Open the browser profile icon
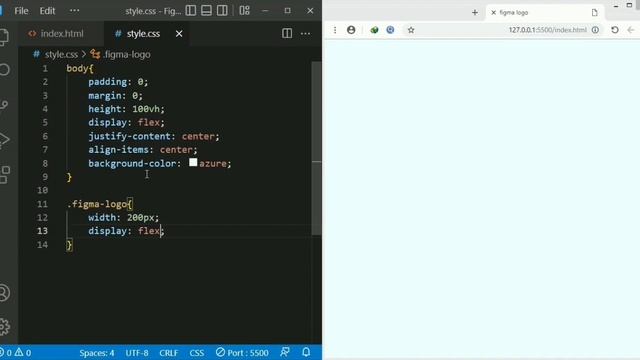Screen dimensions: 640x360 pos(351,30)
